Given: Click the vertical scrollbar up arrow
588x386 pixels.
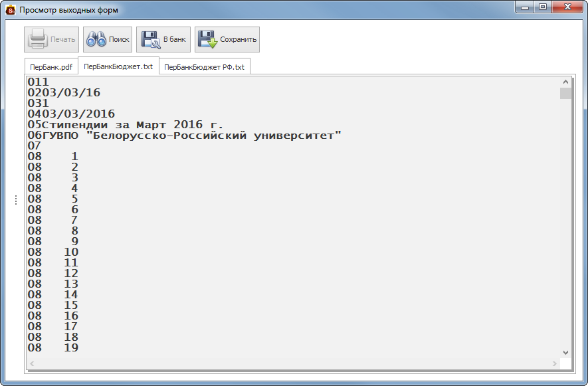Looking at the screenshot, I should coord(565,82).
